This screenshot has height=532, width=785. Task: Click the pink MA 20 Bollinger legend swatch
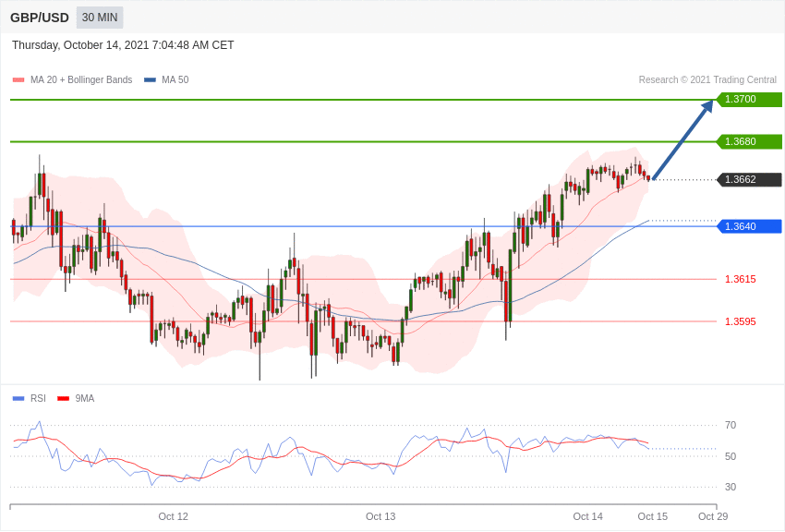click(18, 80)
